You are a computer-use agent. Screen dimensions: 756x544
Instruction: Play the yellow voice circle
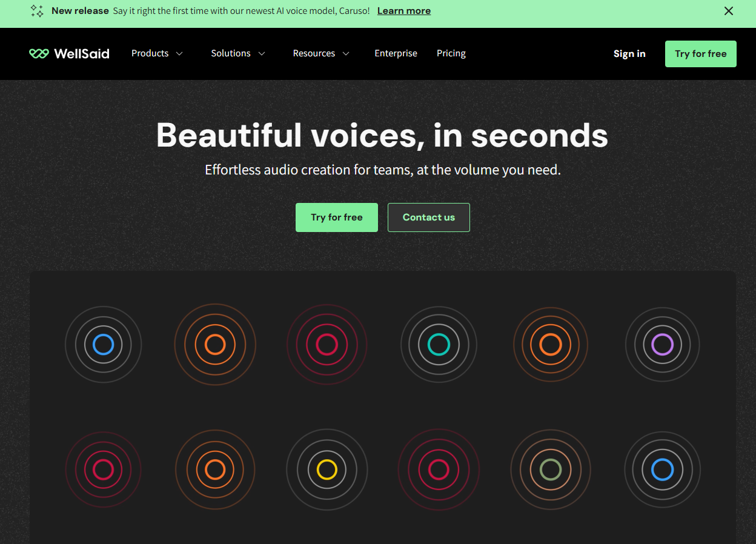coord(327,469)
